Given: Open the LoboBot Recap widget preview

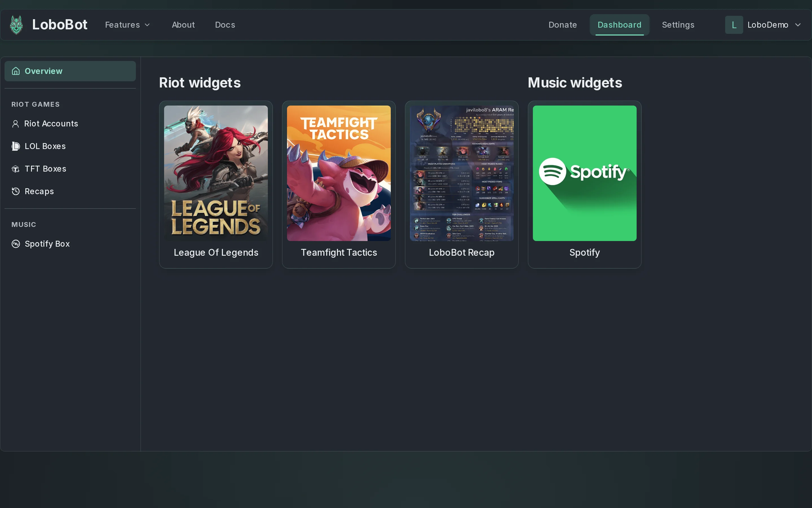Looking at the screenshot, I should pyautogui.click(x=462, y=173).
